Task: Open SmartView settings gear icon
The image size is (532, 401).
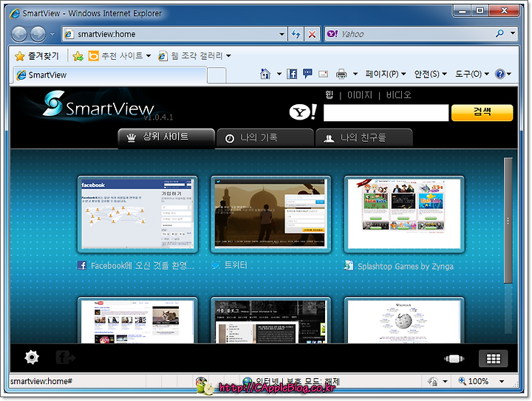Action: [x=32, y=357]
